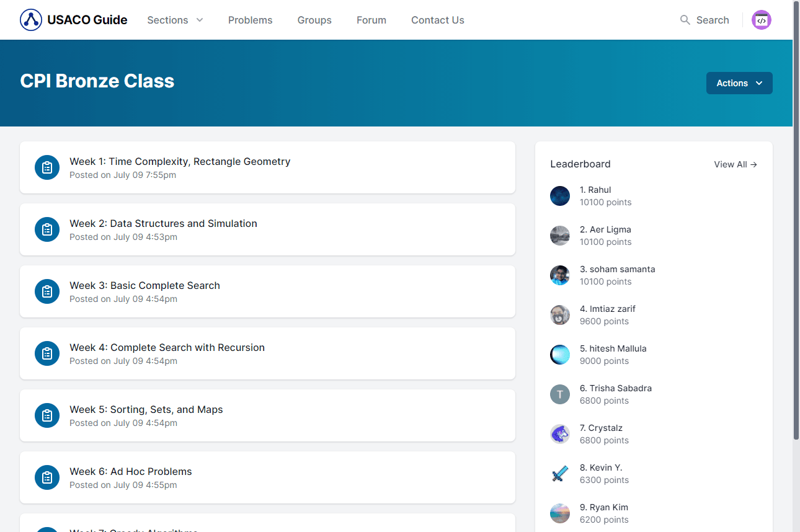Image resolution: width=800 pixels, height=532 pixels.
Task: Click Kevin Y.'s sword avatar
Action: 559,474
